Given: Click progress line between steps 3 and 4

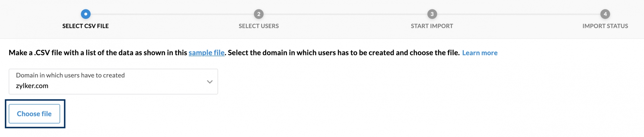Looking at the screenshot, I should pyautogui.click(x=518, y=14).
